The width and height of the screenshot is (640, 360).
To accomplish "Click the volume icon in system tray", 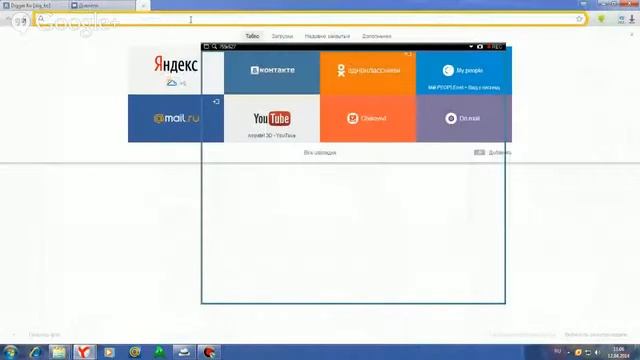I will point(598,352).
